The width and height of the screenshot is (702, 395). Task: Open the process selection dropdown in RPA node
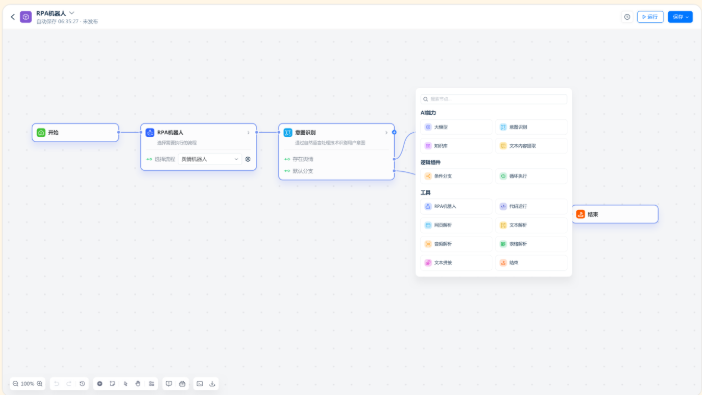(x=210, y=159)
